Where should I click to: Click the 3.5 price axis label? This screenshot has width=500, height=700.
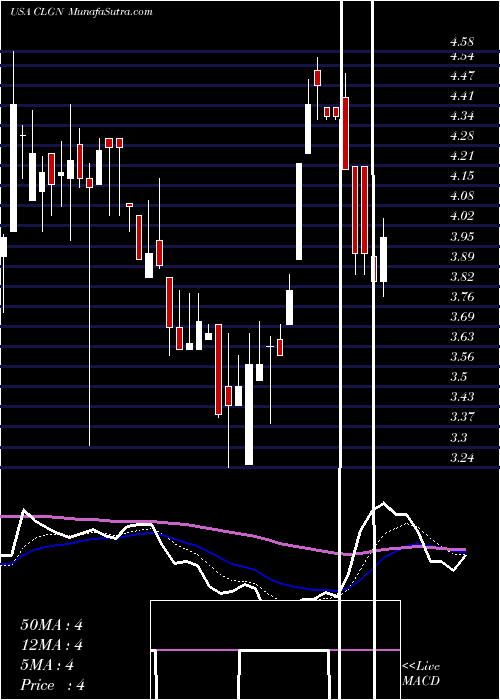click(x=458, y=376)
